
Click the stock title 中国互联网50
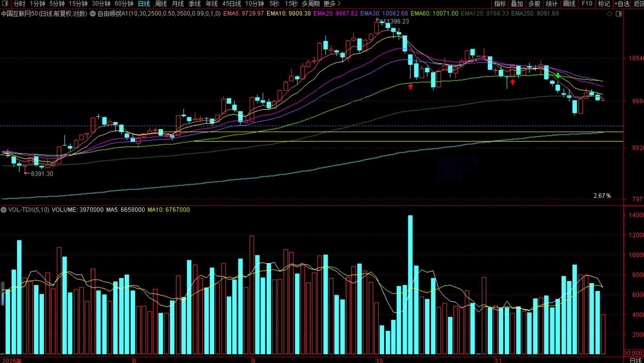[x=20, y=14]
